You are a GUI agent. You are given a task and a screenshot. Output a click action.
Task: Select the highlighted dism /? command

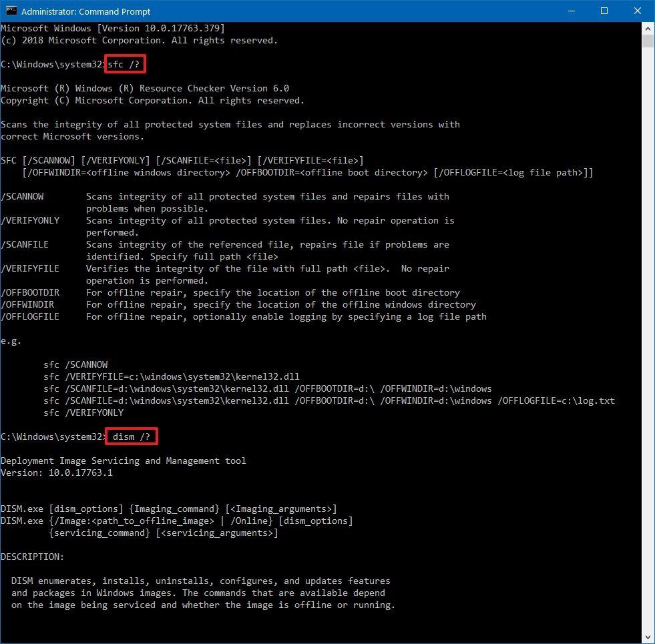[x=132, y=436]
